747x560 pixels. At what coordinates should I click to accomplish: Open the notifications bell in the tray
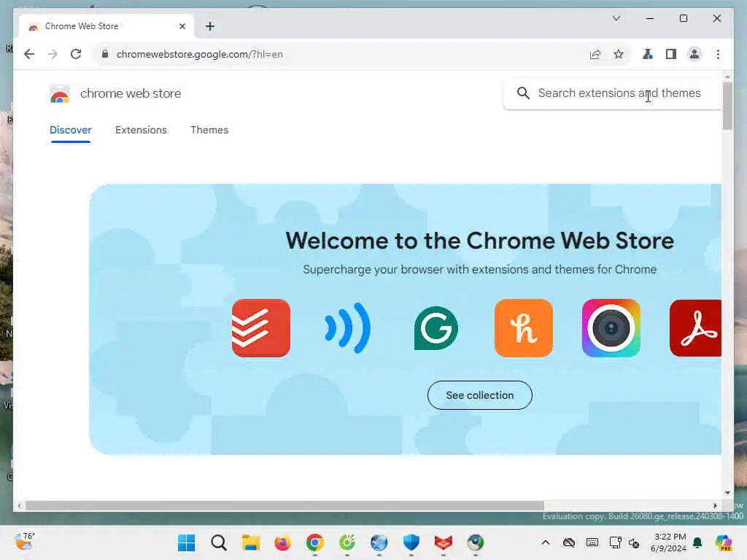(697, 542)
